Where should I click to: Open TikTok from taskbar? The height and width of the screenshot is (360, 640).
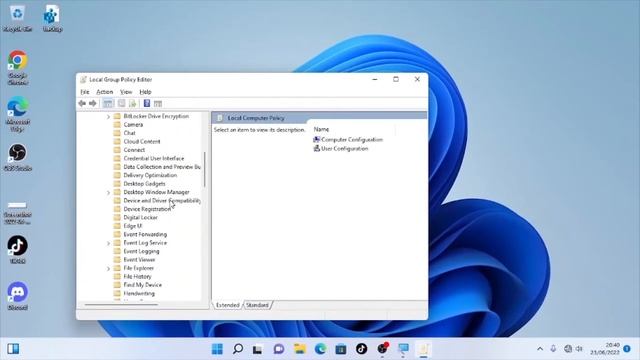[361, 349]
